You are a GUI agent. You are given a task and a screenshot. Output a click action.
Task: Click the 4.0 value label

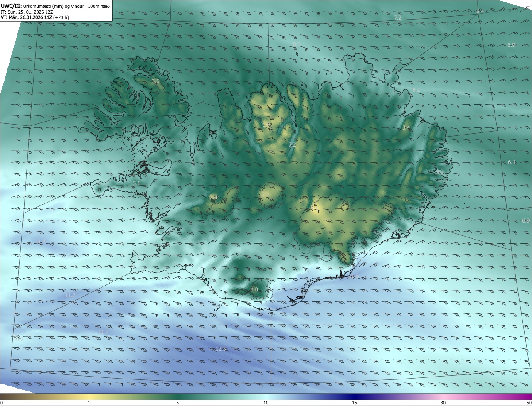tap(254, 289)
